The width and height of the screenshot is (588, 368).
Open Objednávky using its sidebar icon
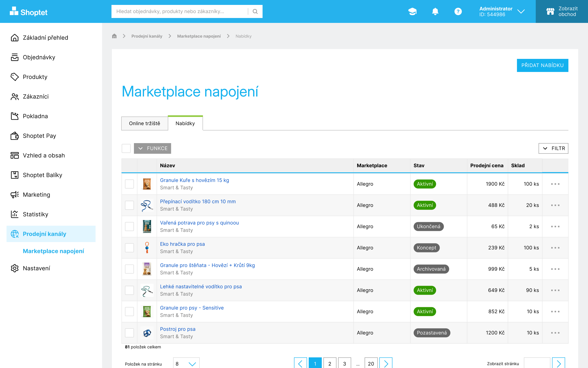[15, 57]
